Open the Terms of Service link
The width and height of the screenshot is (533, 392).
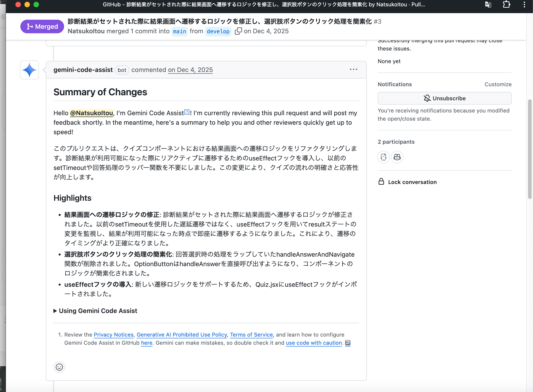tap(251, 335)
